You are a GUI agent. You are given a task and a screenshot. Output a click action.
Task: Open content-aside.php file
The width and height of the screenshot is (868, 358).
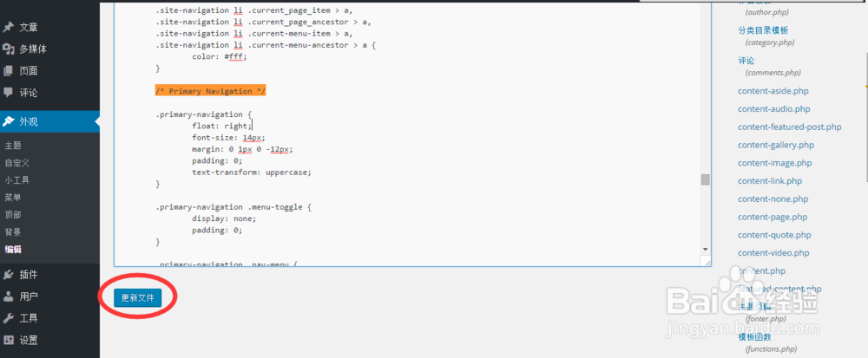click(773, 91)
